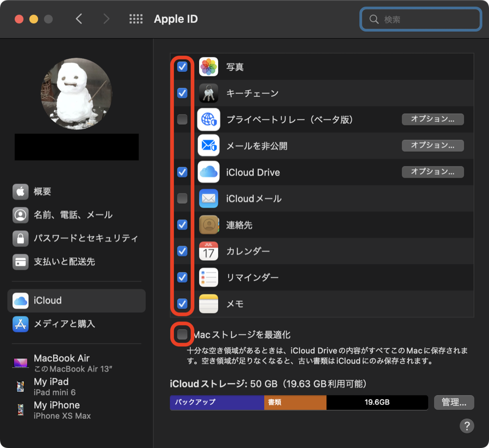Uncheck the キーチェーン checkbox
The height and width of the screenshot is (448, 489).
182,93
